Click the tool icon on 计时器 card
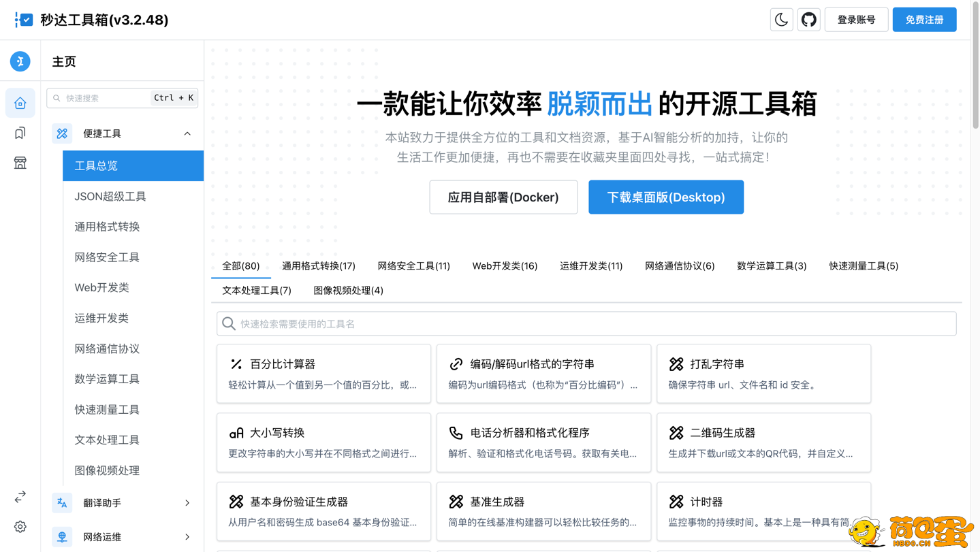 coord(676,502)
